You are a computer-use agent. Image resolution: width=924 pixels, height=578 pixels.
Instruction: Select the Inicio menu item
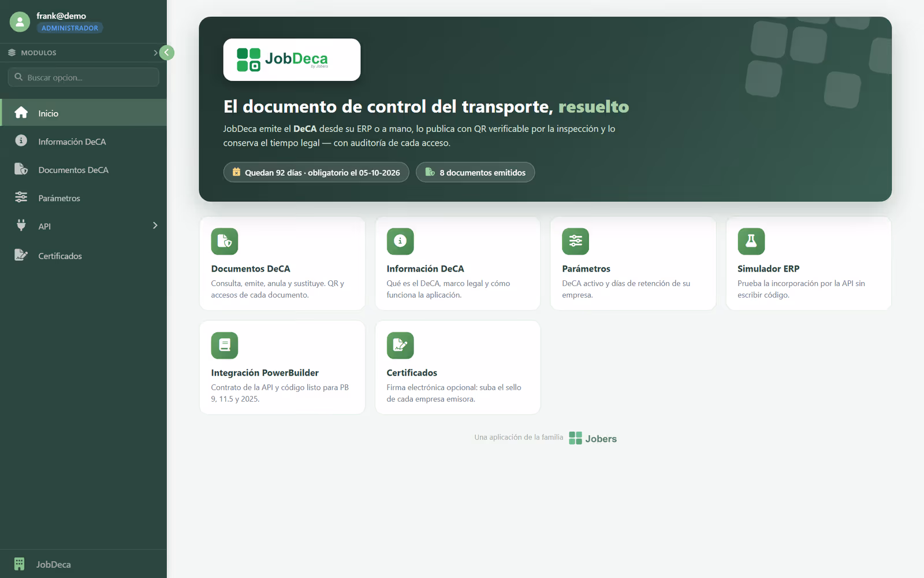tap(84, 113)
